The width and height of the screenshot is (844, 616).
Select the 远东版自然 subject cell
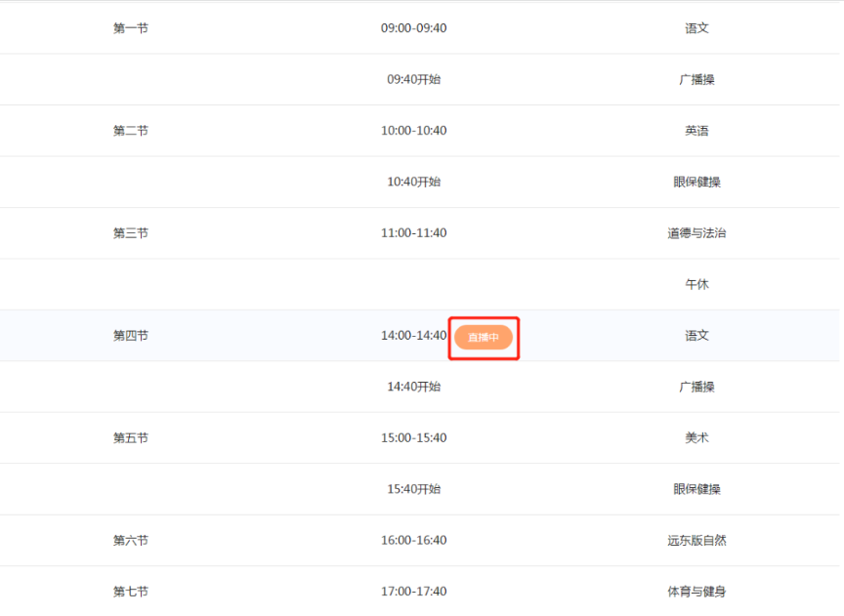point(696,540)
